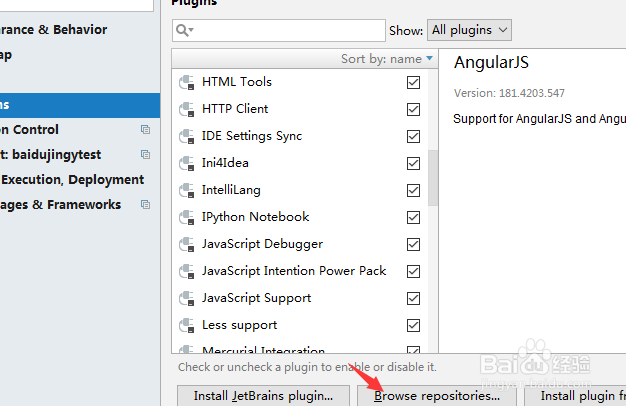Open the Show All plugins dropdown

469,31
